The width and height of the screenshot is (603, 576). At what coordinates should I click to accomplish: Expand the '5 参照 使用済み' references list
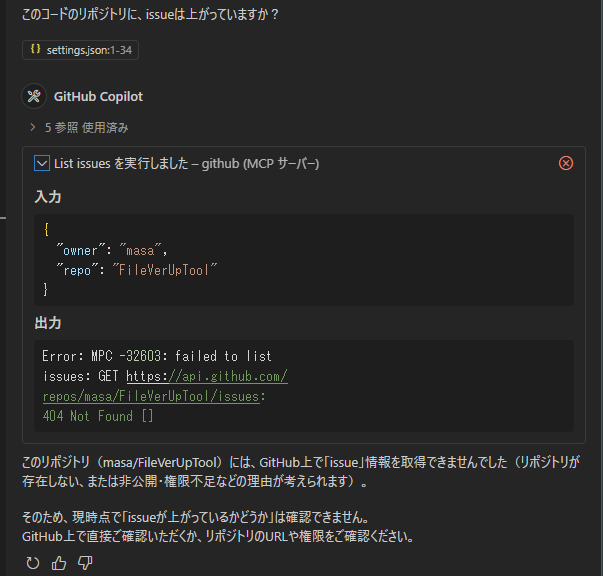point(79,128)
